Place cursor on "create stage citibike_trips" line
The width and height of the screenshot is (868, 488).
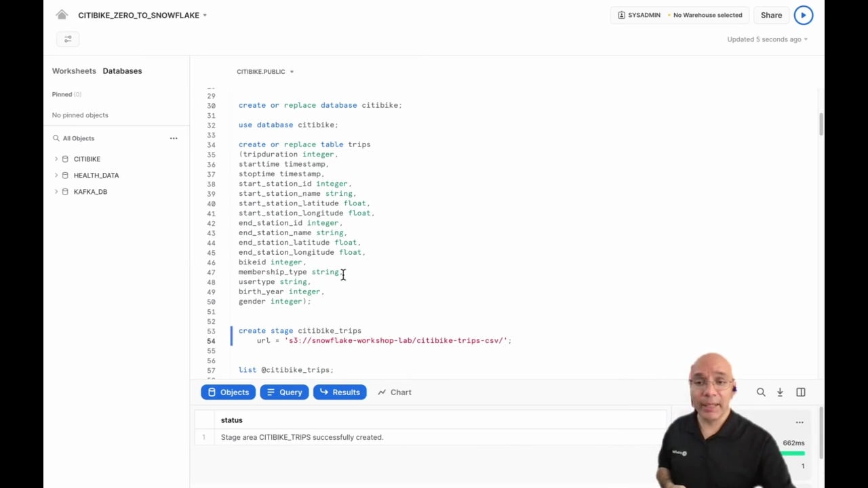pyautogui.click(x=300, y=331)
